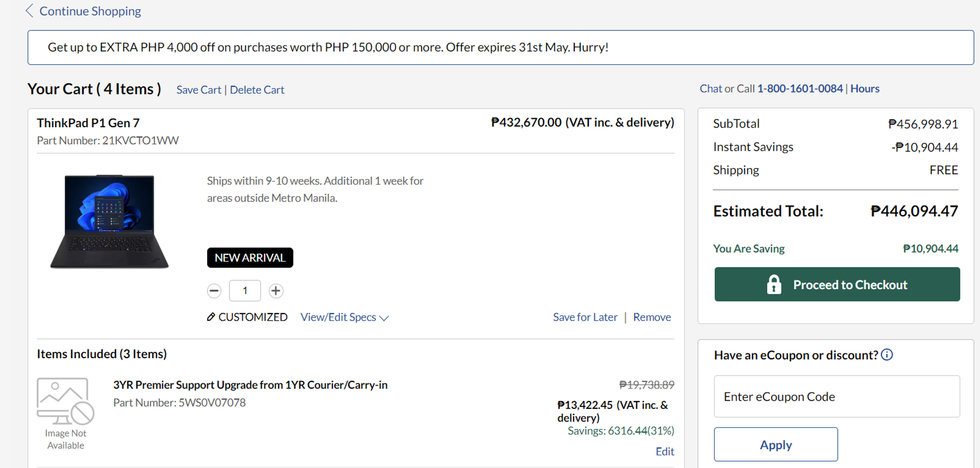Edit the 3YR Premier Support upgrade
Viewport: 980px width, 468px height.
tap(665, 451)
